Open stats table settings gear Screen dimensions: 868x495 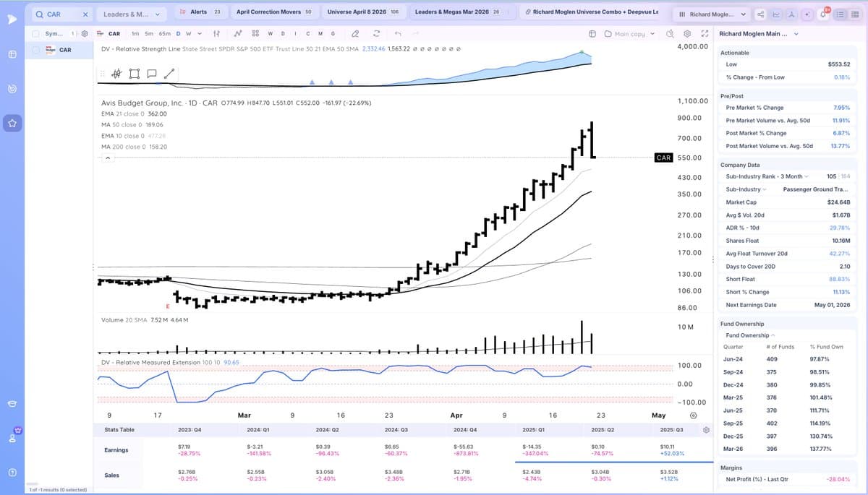(706, 430)
